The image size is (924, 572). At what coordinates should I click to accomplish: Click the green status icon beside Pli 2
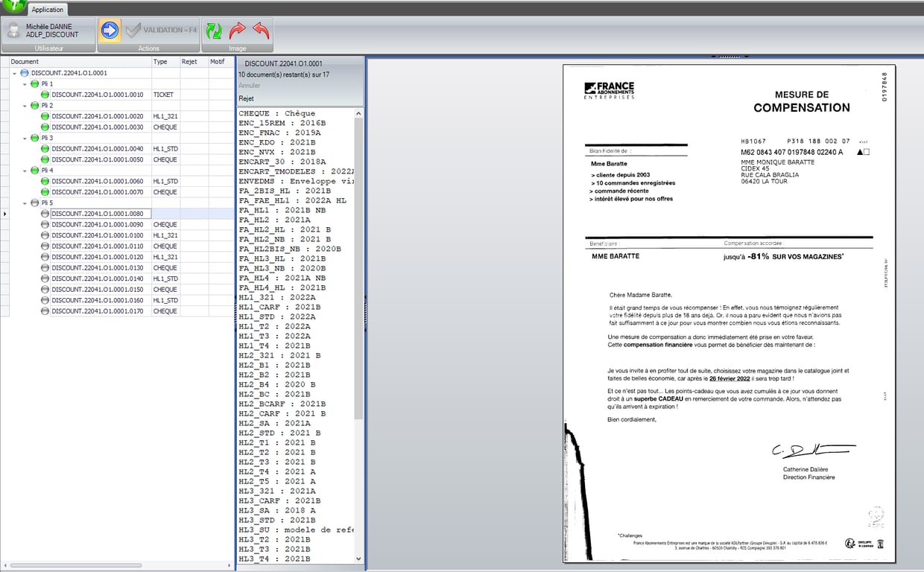[x=34, y=106]
